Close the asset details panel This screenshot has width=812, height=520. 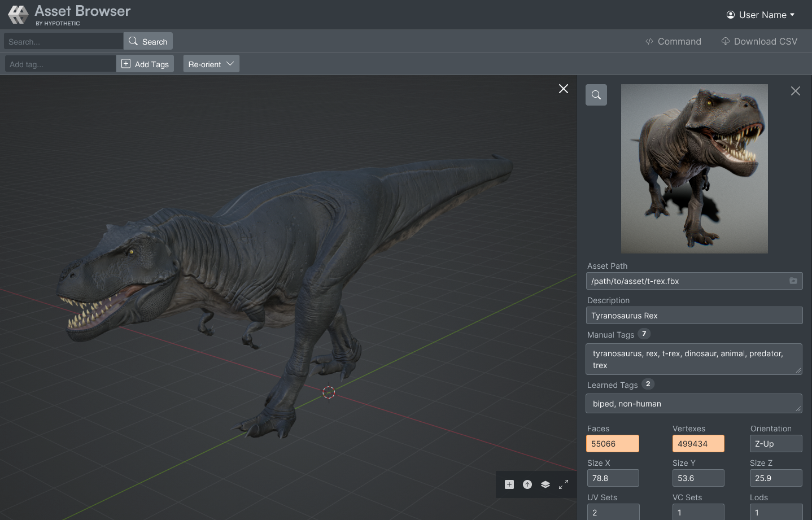(x=796, y=91)
